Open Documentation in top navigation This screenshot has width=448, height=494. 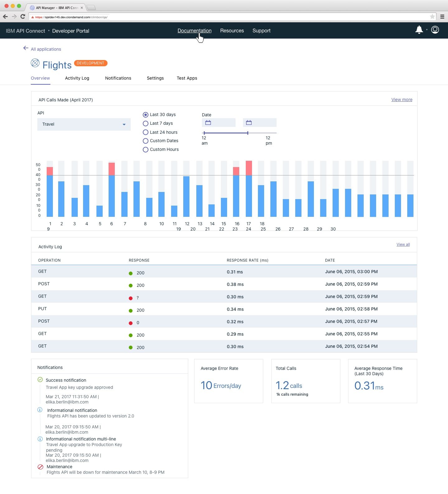(194, 30)
